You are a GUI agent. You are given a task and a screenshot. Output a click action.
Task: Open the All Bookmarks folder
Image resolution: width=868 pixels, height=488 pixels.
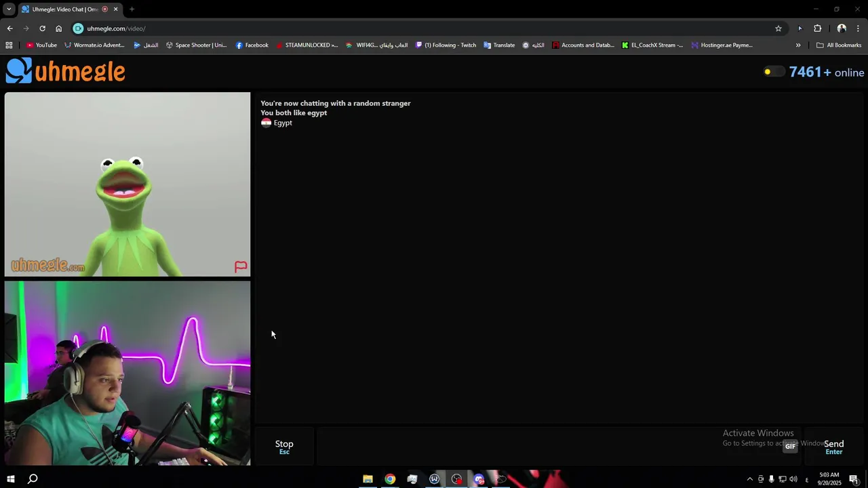(x=839, y=45)
